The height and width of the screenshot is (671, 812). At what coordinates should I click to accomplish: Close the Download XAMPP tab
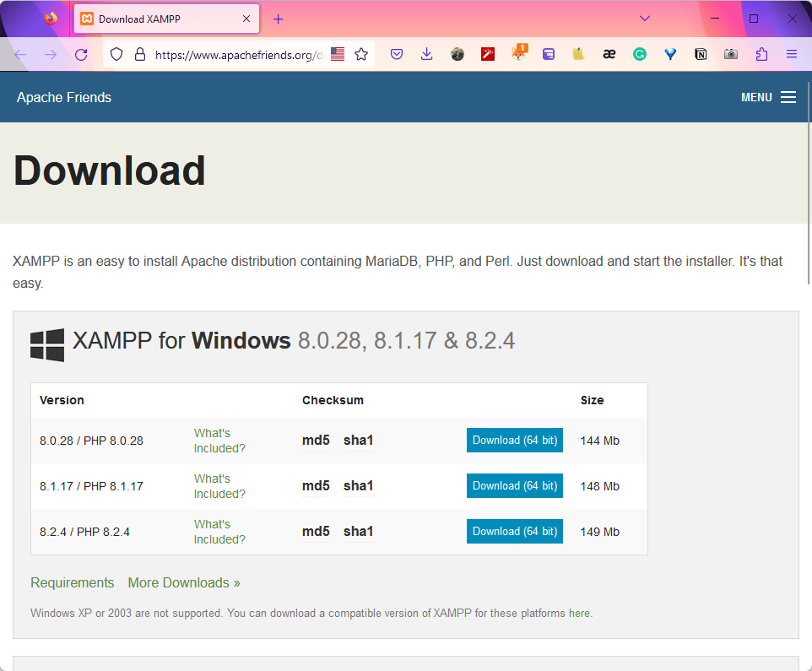click(x=246, y=19)
